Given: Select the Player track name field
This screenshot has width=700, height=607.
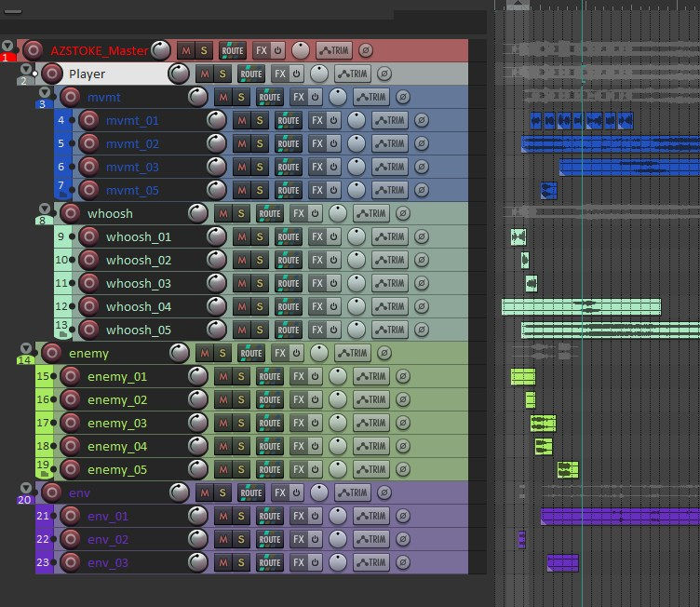Looking at the screenshot, I should point(117,74).
